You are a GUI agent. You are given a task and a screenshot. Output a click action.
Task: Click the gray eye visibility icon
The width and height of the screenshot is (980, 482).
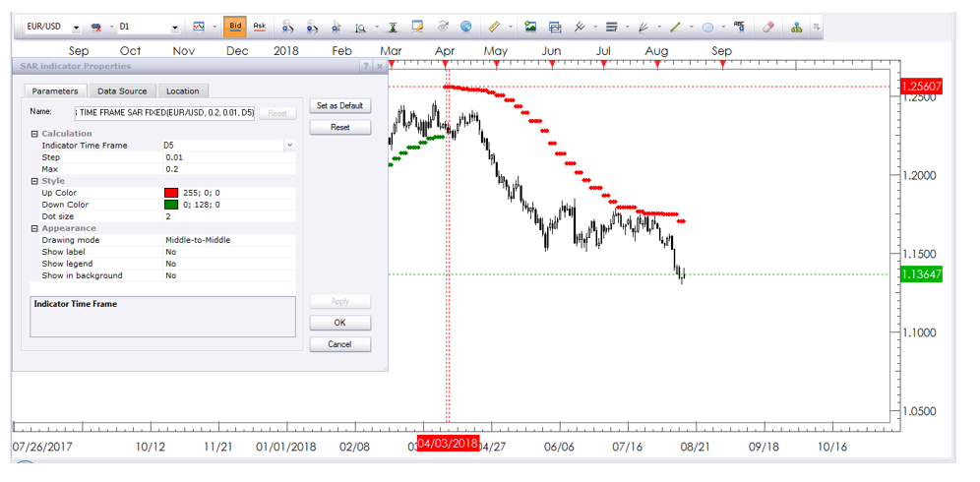click(x=443, y=27)
